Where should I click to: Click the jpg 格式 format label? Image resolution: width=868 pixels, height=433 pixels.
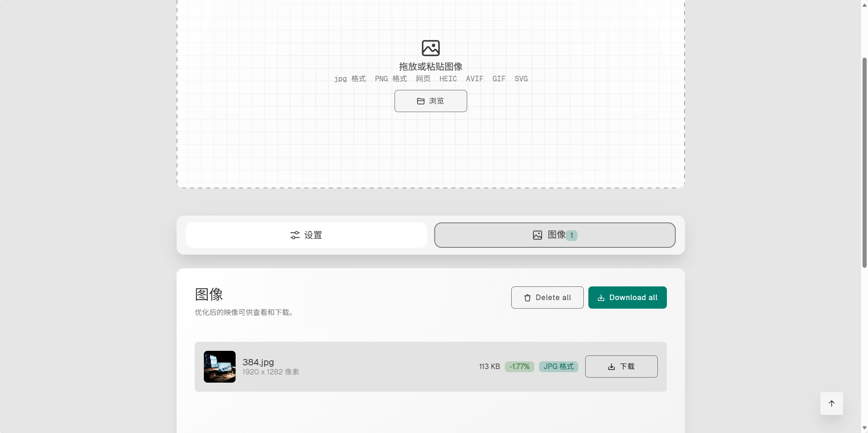click(350, 79)
